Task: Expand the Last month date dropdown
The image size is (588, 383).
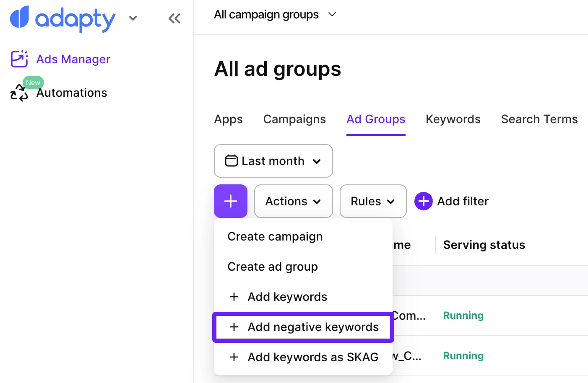Action: tap(317, 161)
